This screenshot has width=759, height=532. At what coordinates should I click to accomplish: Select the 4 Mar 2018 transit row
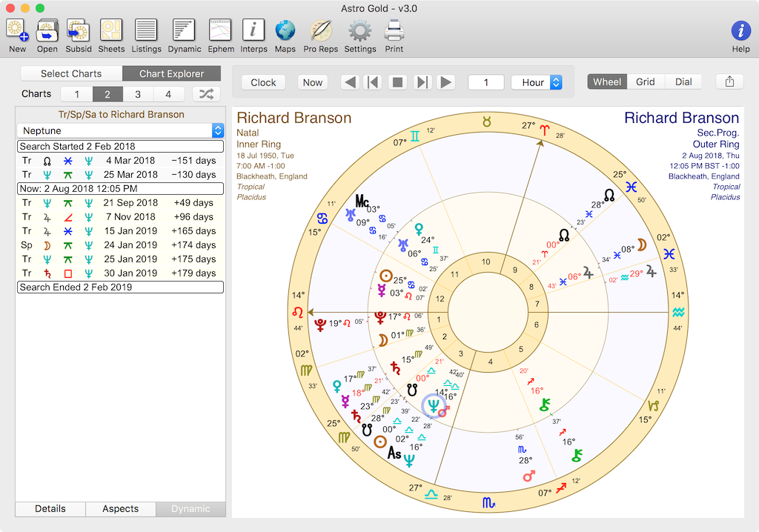click(x=120, y=161)
